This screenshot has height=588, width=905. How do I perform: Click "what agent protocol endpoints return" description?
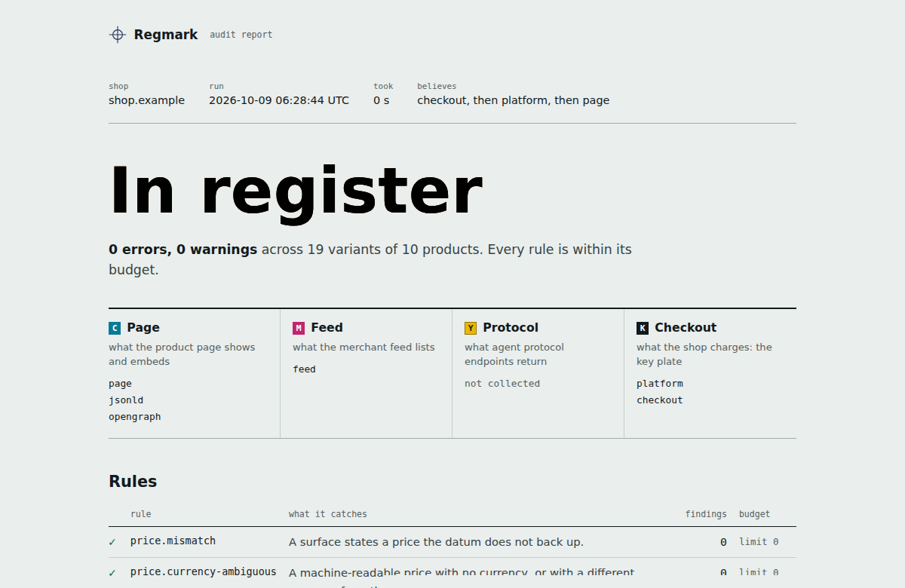514,354
